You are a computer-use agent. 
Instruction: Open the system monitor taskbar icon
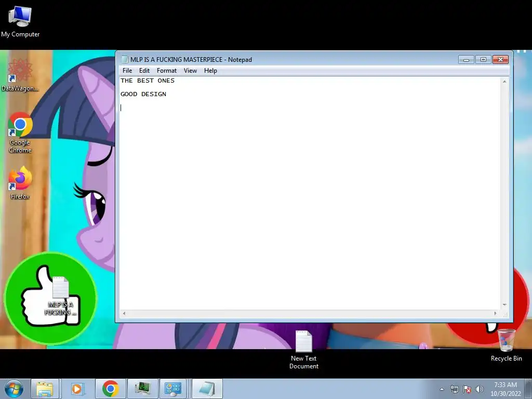click(x=142, y=389)
